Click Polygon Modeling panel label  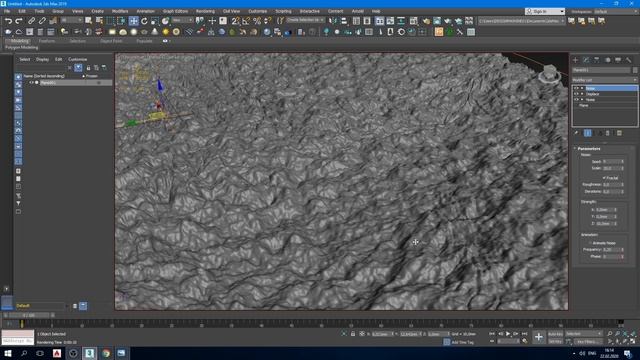pos(22,48)
